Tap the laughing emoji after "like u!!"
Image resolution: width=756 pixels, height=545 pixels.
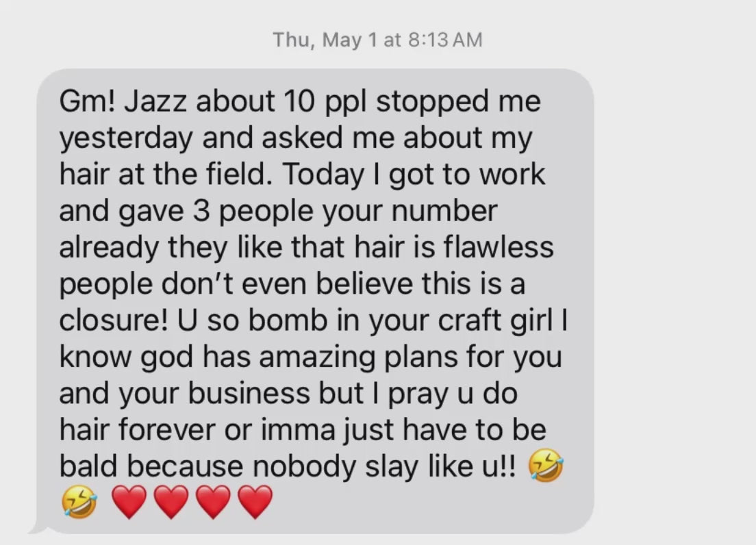point(546,465)
